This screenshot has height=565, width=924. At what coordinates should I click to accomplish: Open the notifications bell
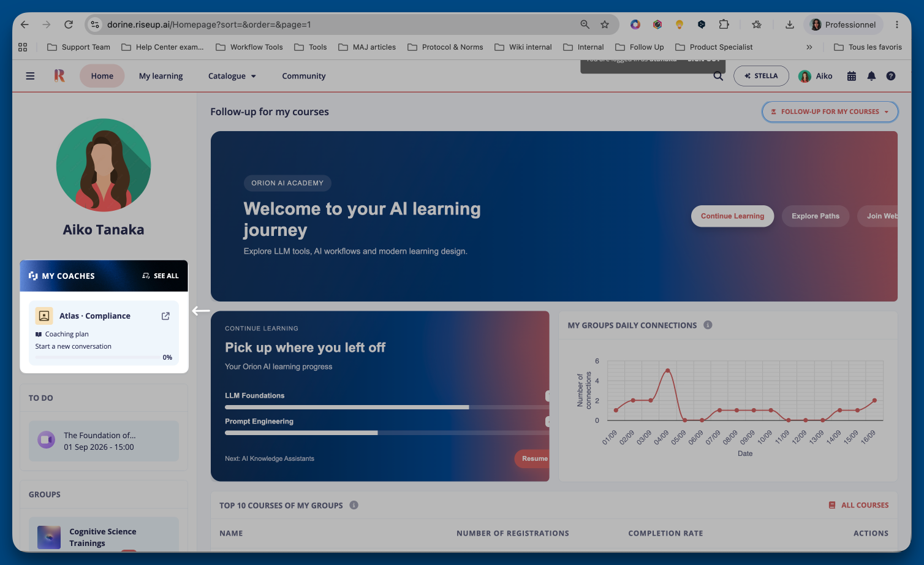click(x=871, y=76)
